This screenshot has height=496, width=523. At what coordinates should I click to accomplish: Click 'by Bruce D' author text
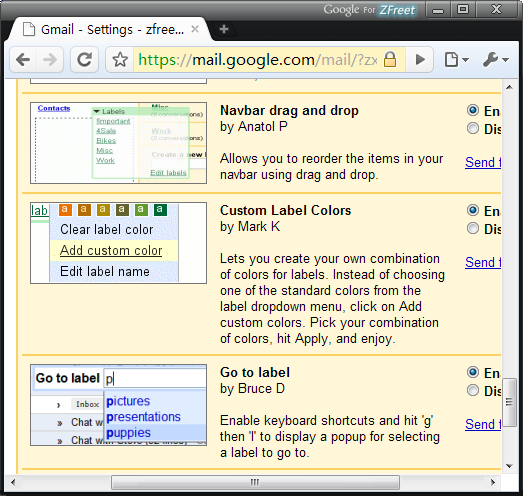252,389
